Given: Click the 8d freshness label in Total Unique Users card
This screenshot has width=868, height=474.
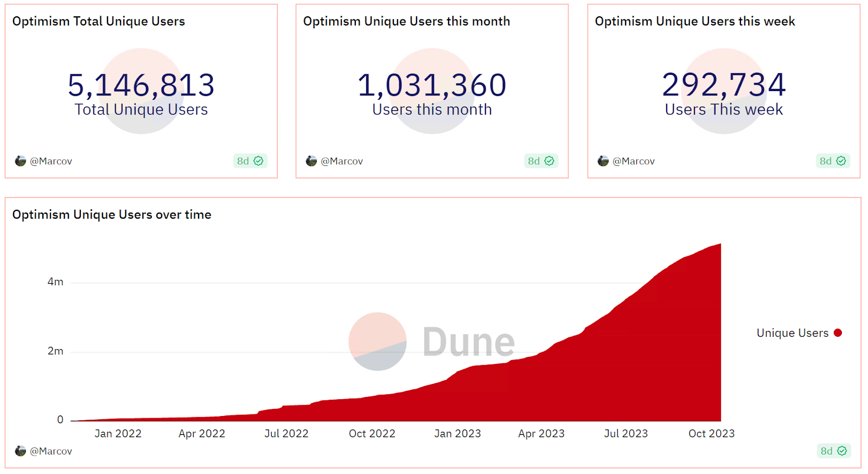Looking at the screenshot, I should 243,161.
